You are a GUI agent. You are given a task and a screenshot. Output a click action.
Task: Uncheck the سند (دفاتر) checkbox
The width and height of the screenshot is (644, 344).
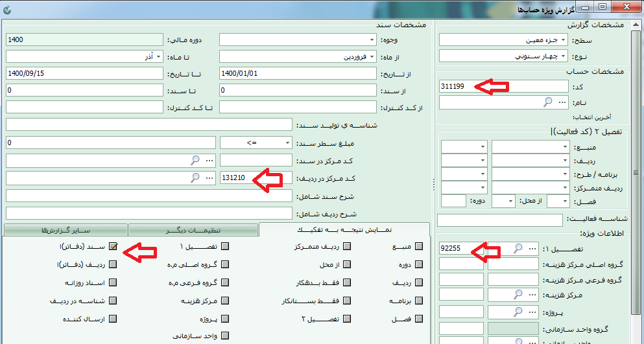pyautogui.click(x=113, y=246)
